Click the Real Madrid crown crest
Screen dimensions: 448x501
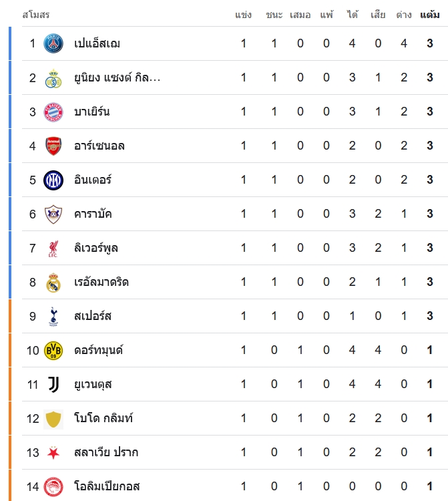point(53,283)
